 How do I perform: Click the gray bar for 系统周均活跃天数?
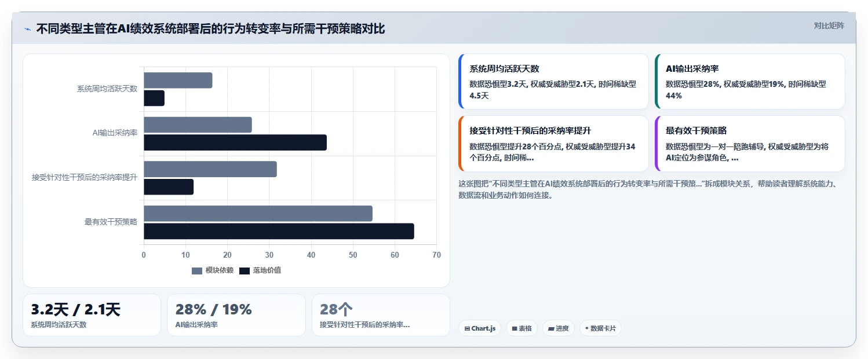[178, 80]
